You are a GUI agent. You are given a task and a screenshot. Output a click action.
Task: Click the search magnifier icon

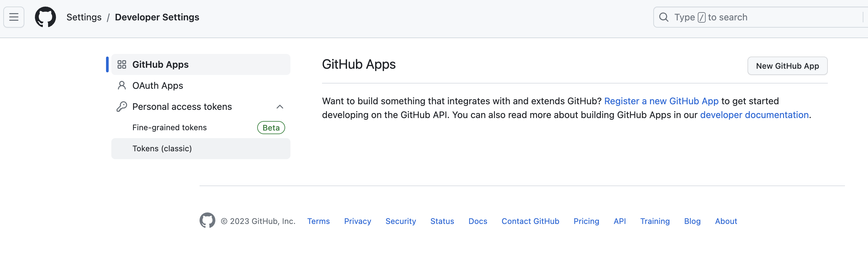pyautogui.click(x=664, y=17)
